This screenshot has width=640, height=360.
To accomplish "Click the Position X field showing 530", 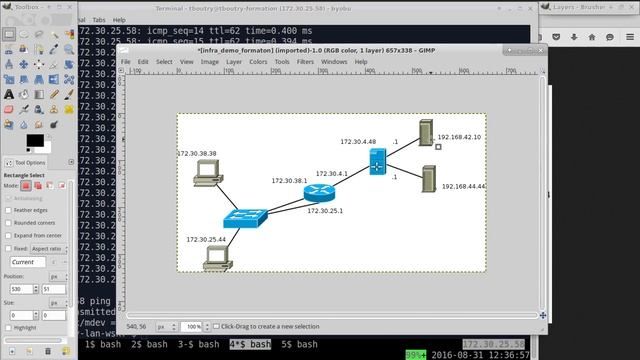I will (21, 289).
